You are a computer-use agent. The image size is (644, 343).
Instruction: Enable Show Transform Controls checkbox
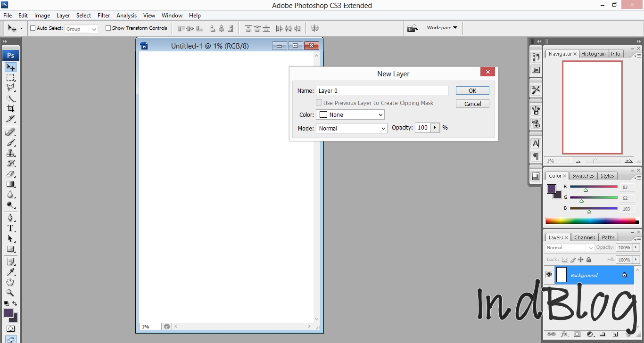[108, 28]
